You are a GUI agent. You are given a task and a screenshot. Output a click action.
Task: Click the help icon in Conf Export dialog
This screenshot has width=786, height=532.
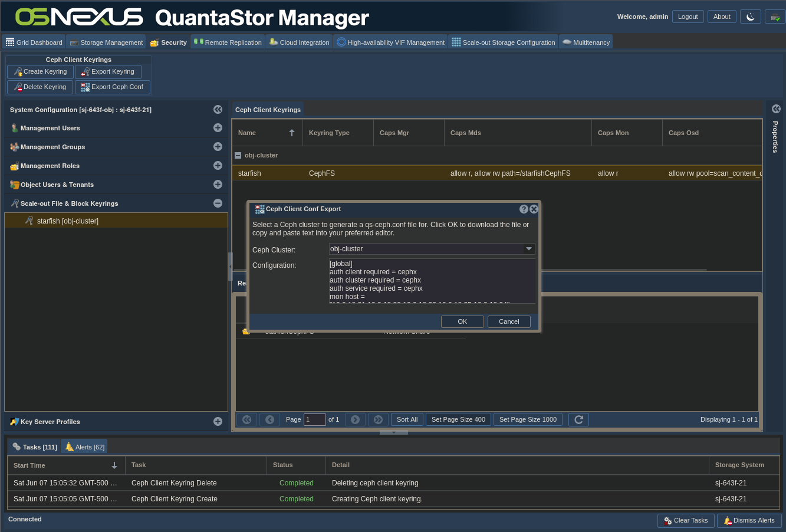click(x=524, y=209)
